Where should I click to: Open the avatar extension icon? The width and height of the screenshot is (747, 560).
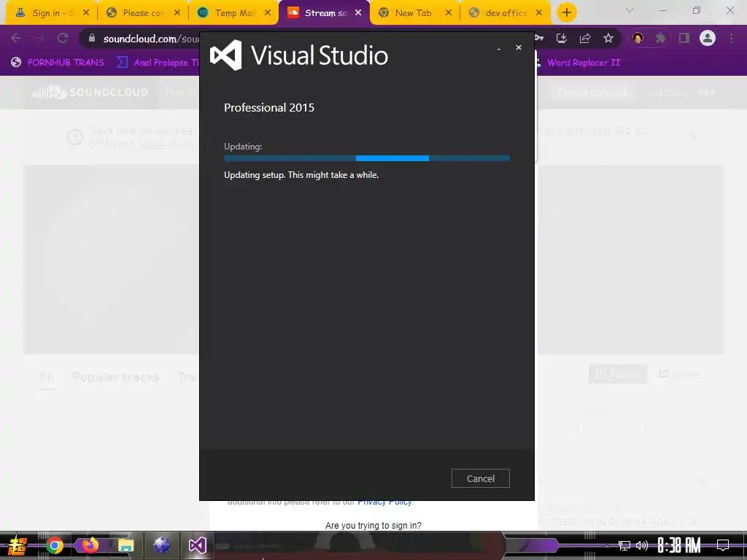coord(638,38)
